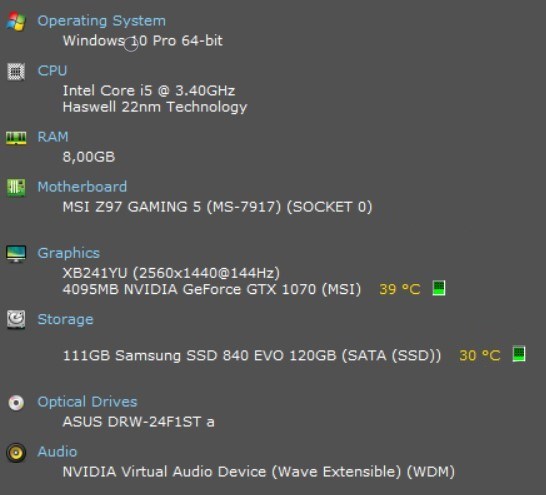Click the Motherboard circuit board icon
The width and height of the screenshot is (546, 495).
point(16,188)
